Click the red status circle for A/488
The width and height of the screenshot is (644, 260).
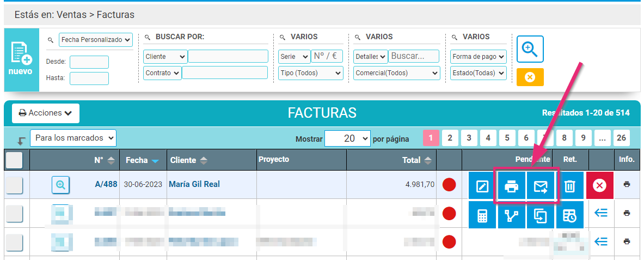[x=449, y=185]
